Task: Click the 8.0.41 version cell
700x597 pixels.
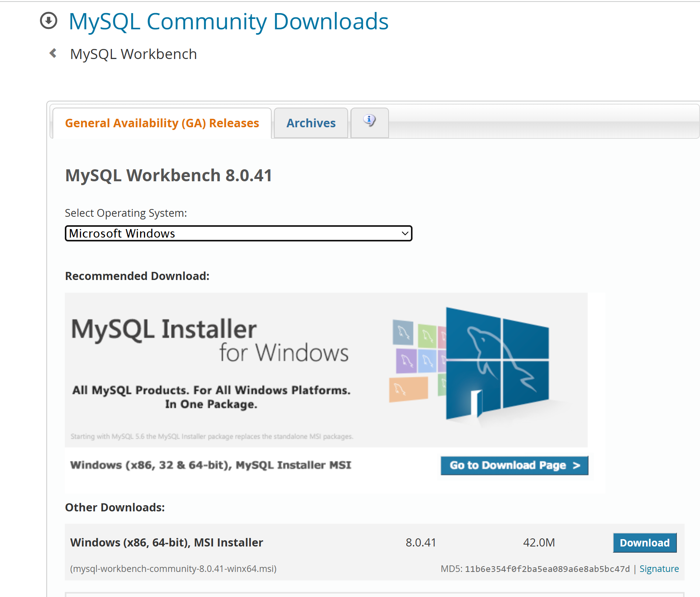Action: [x=421, y=543]
